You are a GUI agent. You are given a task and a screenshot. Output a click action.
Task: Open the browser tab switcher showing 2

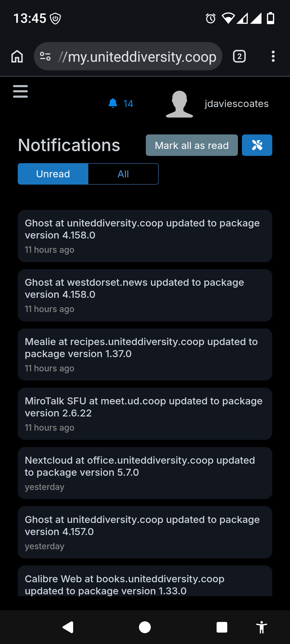pyautogui.click(x=239, y=57)
